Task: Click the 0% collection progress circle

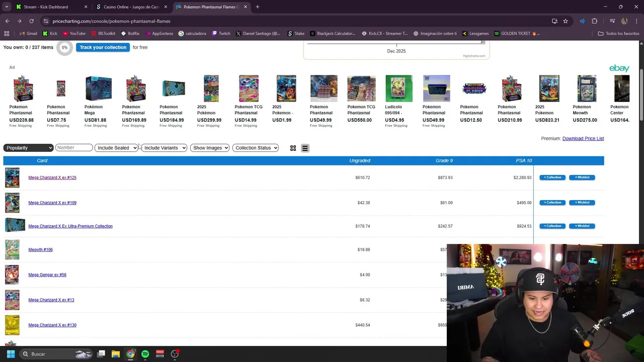Action: pos(64,48)
